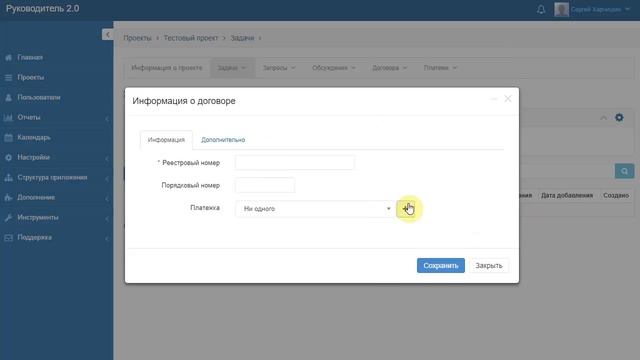This screenshot has height=360, width=640.
Task: Open the Платежи dropdown tab
Action: click(440, 68)
